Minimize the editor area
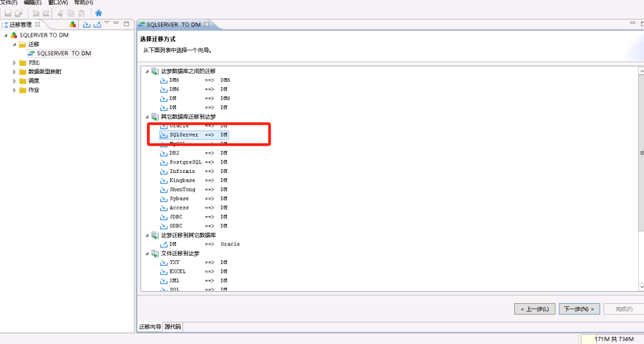This screenshot has height=344, width=644. pos(633,23)
